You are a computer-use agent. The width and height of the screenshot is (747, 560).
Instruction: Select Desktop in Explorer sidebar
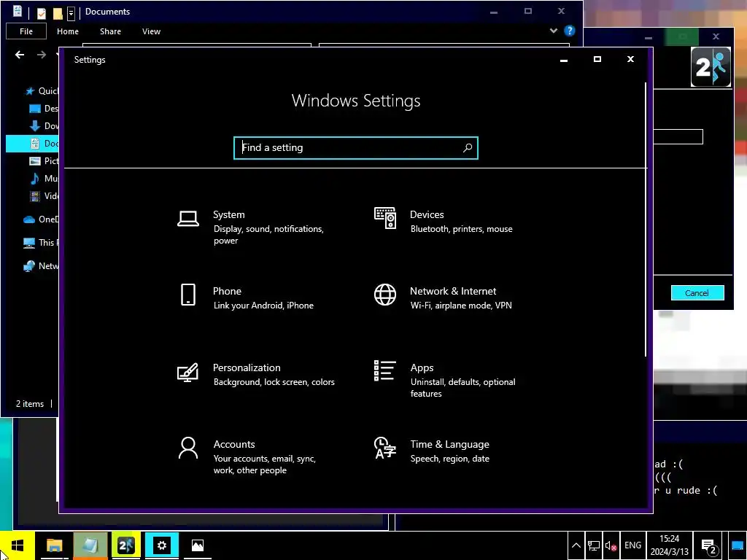coord(44,109)
